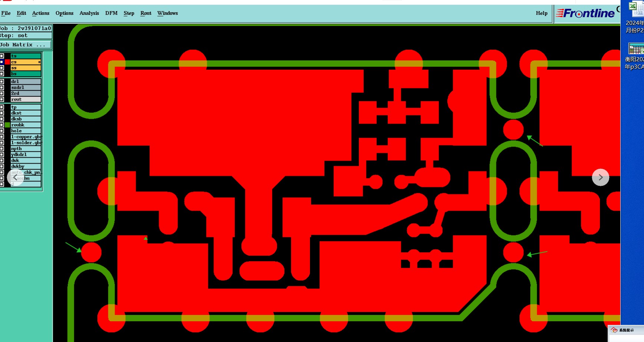
Task: Select the roubk layer name
Action: (26, 125)
